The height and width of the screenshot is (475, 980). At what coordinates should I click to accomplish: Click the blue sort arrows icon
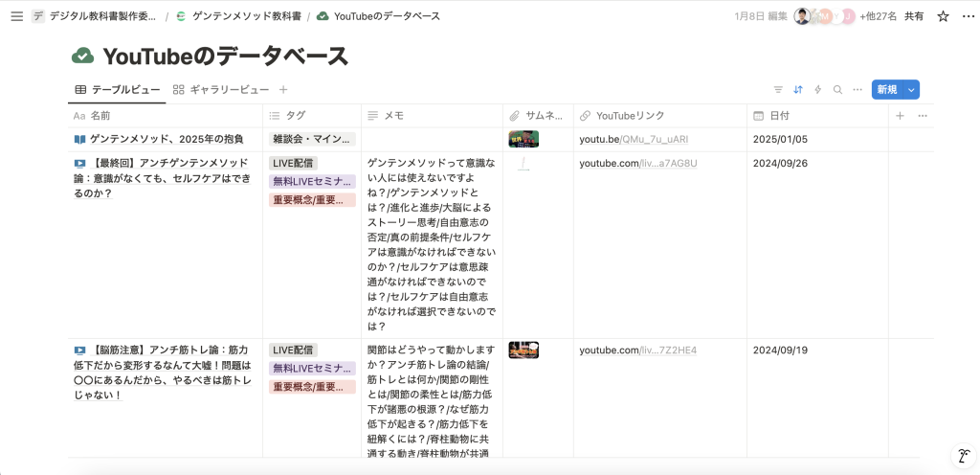(798, 90)
